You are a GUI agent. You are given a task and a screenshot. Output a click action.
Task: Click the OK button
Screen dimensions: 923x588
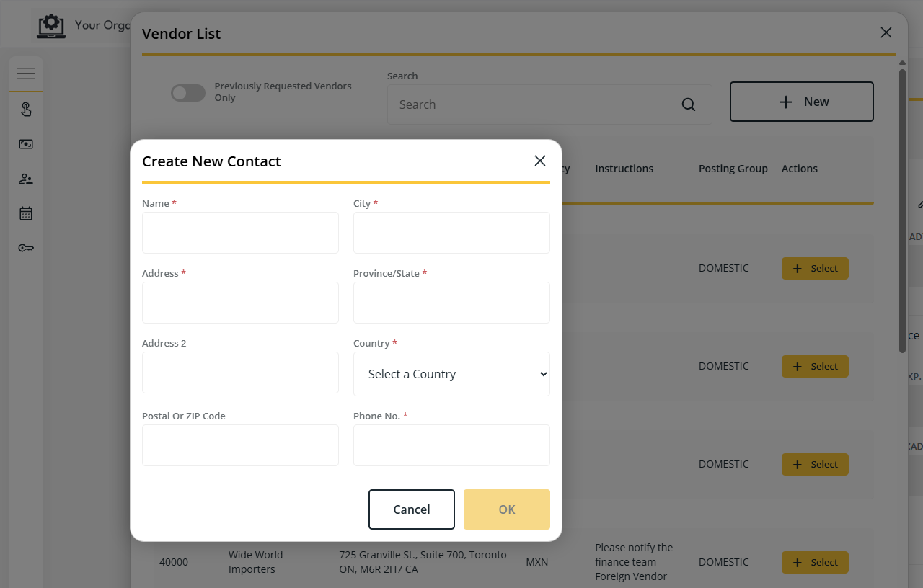[507, 509]
